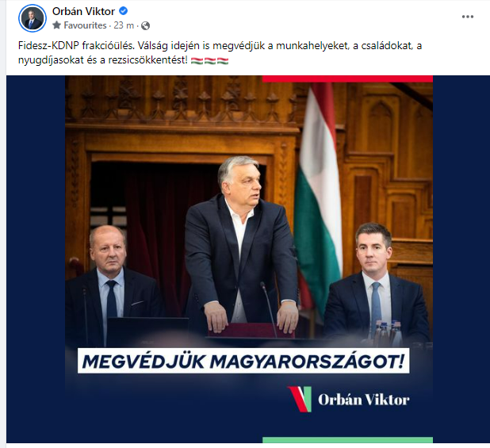Click the green stripe below the logo

(x=347, y=440)
